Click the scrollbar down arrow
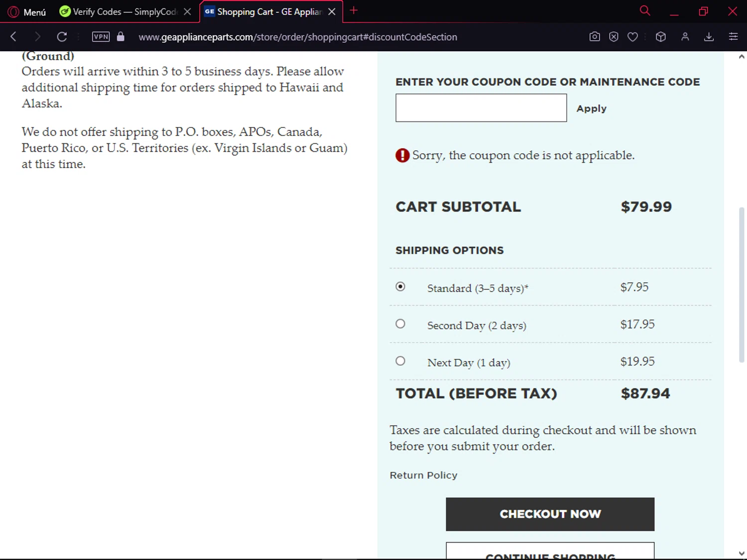The width and height of the screenshot is (747, 560). pyautogui.click(x=742, y=553)
